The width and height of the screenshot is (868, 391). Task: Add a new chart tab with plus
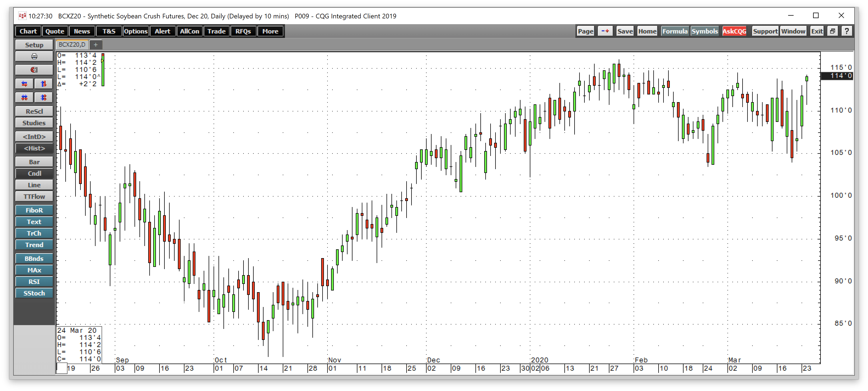(96, 44)
